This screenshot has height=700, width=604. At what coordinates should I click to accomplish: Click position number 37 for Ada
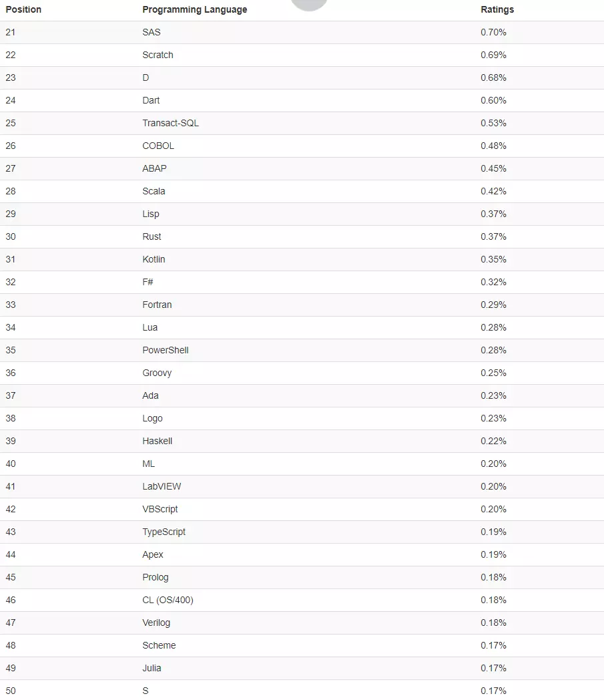(11, 395)
